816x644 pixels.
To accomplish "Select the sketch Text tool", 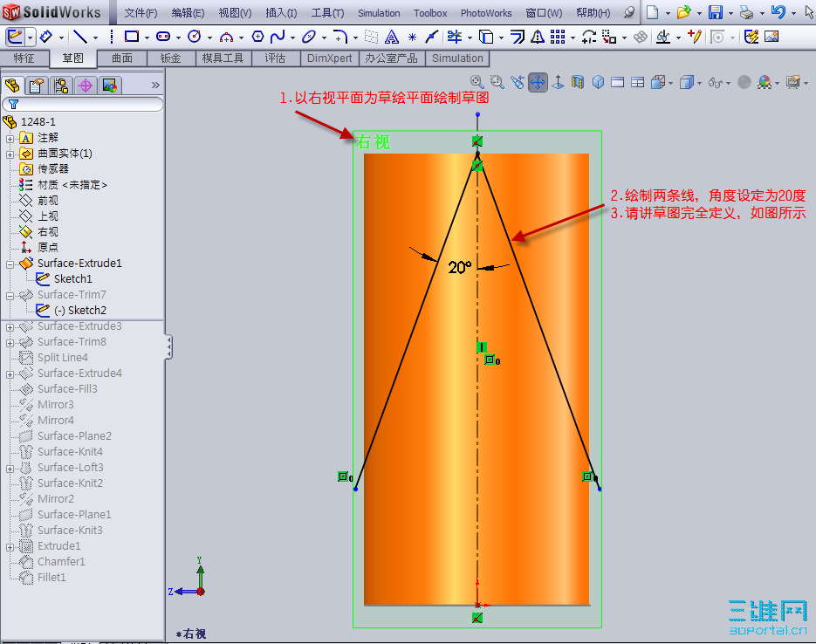I will (x=391, y=37).
